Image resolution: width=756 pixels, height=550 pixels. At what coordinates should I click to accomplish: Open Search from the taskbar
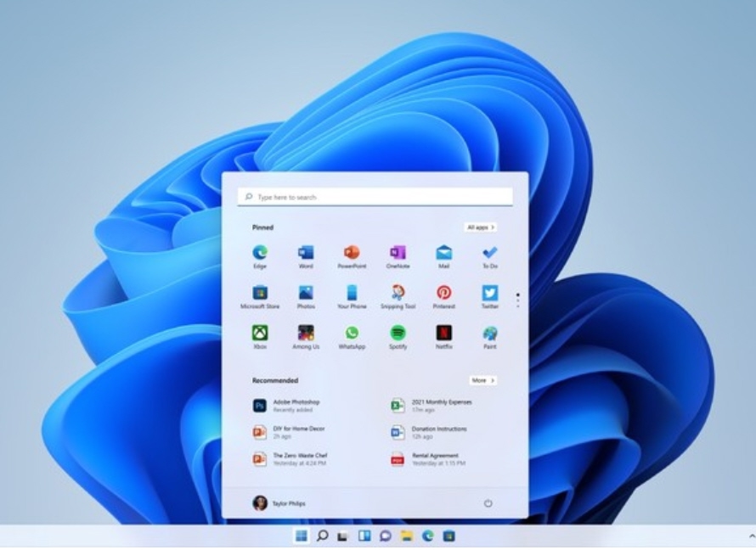pyautogui.click(x=322, y=536)
